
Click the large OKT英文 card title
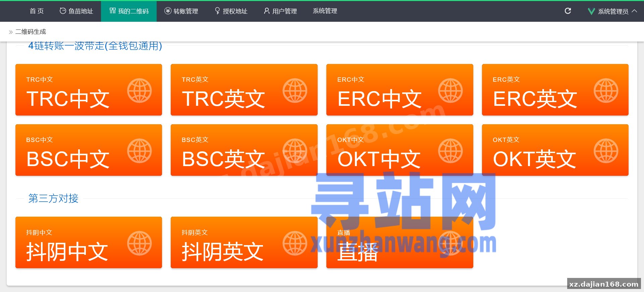pos(535,159)
